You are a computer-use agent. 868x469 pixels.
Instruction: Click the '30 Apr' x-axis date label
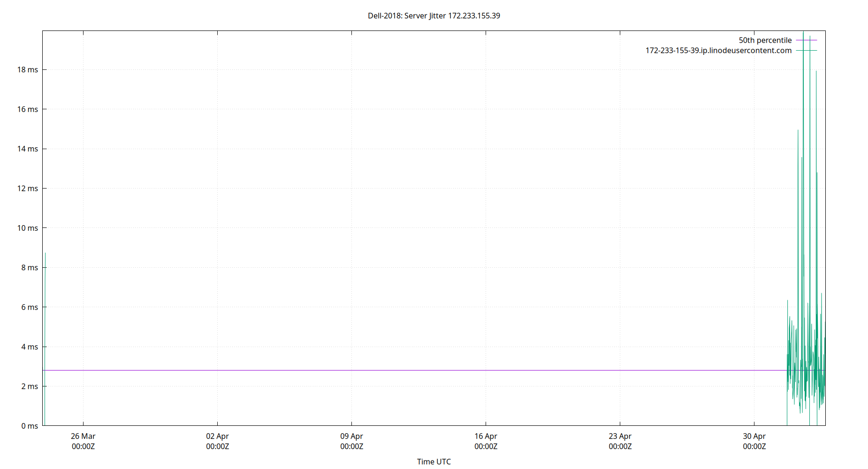pyautogui.click(x=754, y=436)
